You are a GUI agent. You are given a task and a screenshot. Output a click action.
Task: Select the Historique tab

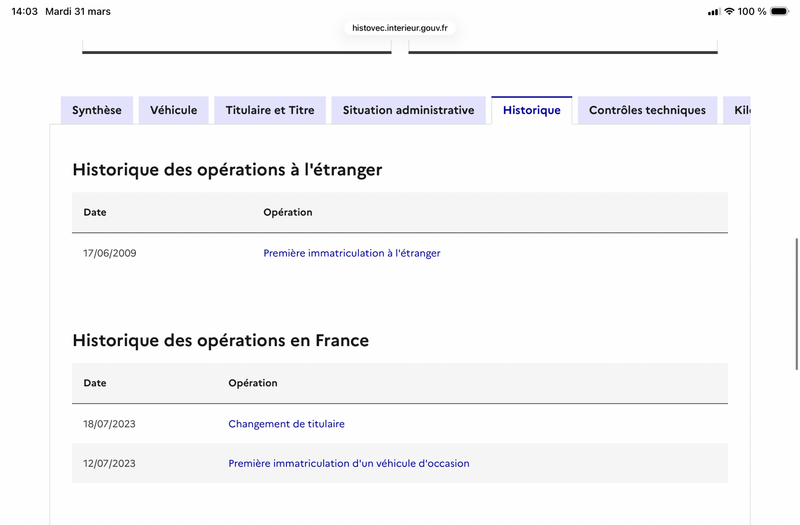coord(532,110)
